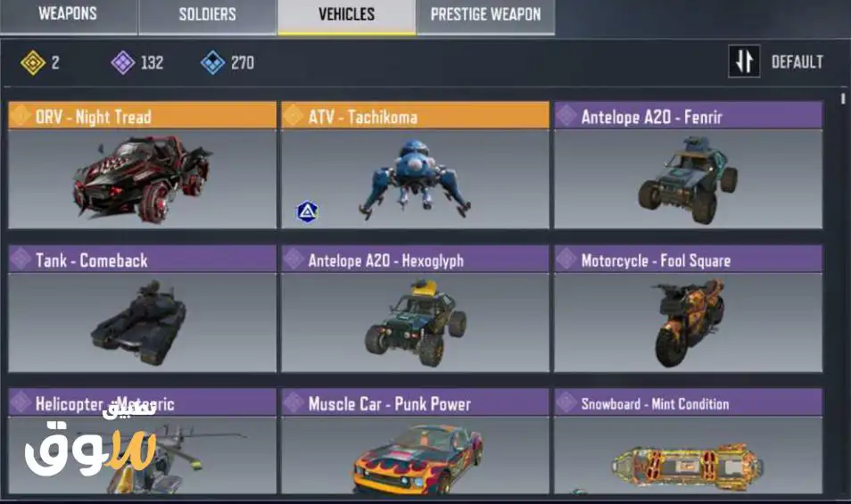Click the Snowboard - Mint Condition title bar
The width and height of the screenshot is (851, 504).
coord(688,402)
